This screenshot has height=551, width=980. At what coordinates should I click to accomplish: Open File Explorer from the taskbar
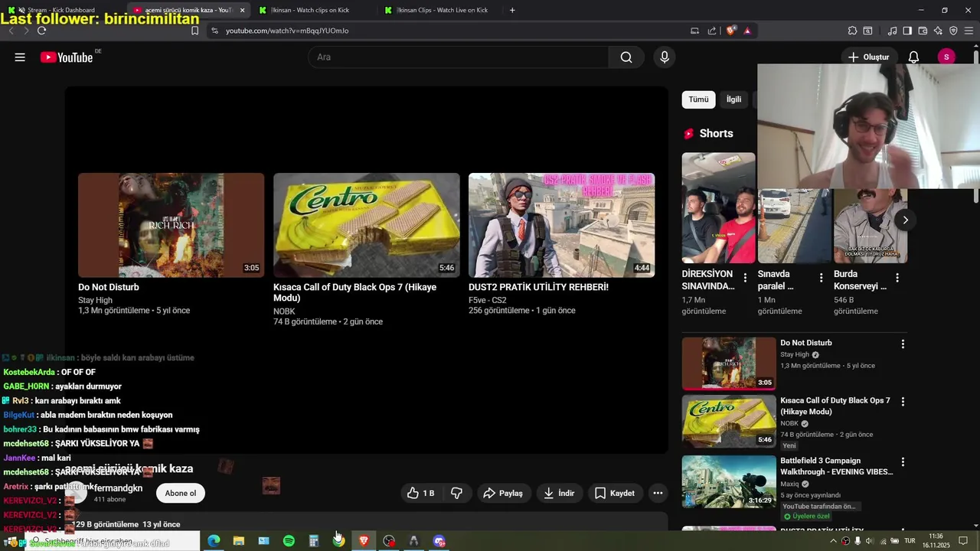coord(239,541)
